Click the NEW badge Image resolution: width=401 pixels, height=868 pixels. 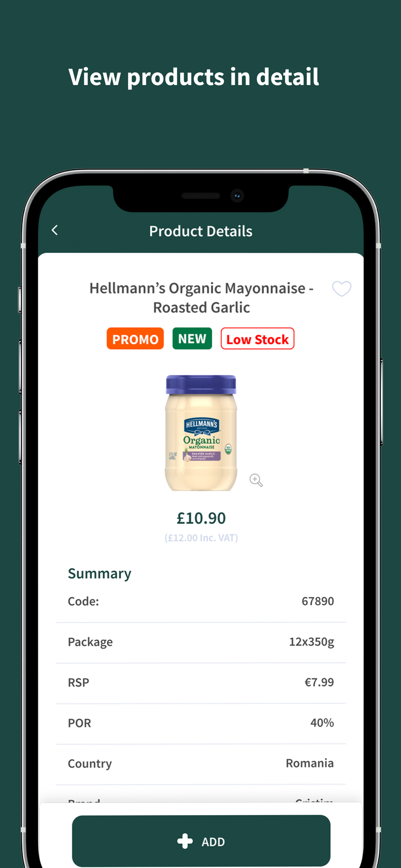pos(192,339)
